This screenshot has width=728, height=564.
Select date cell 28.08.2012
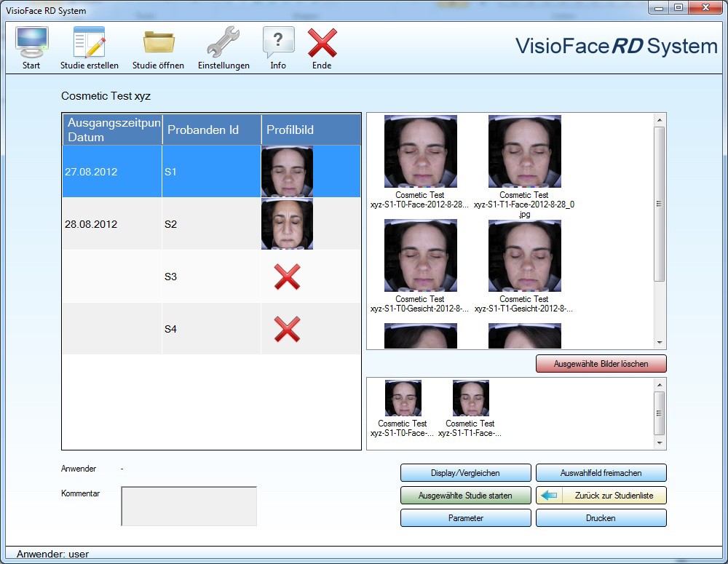(112, 224)
